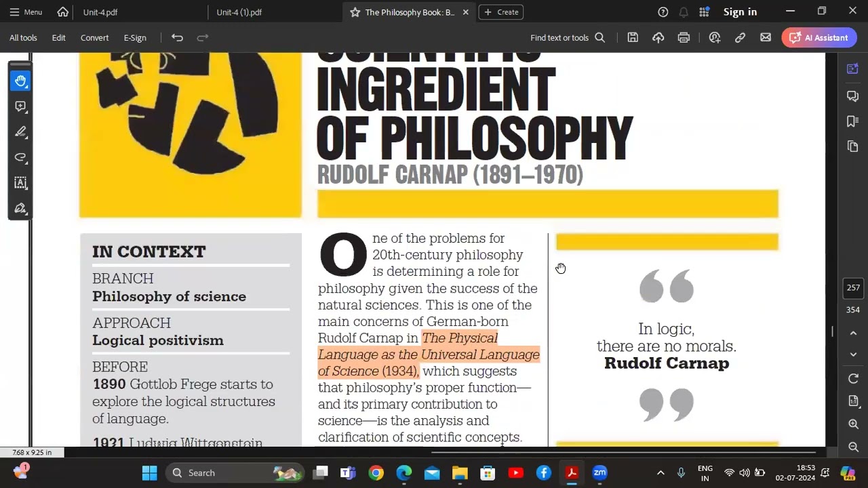Image resolution: width=868 pixels, height=488 pixels.
Task: Click Sign in
Action: 740,12
